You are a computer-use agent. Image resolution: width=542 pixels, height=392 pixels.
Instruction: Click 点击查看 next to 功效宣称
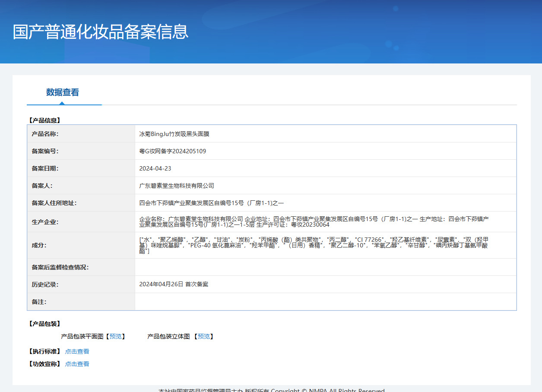(x=77, y=364)
